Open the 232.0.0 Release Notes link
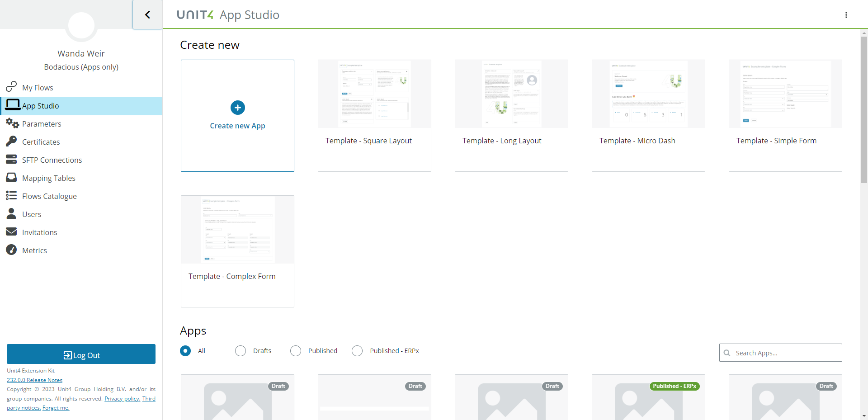Image resolution: width=868 pixels, height=420 pixels. pos(34,380)
